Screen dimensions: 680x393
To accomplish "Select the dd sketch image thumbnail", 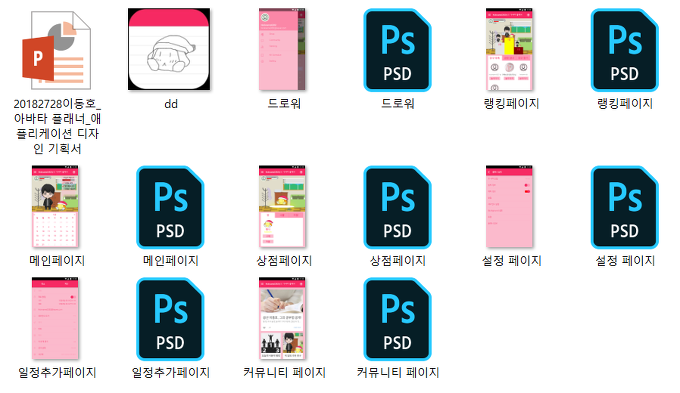I will [x=169, y=49].
